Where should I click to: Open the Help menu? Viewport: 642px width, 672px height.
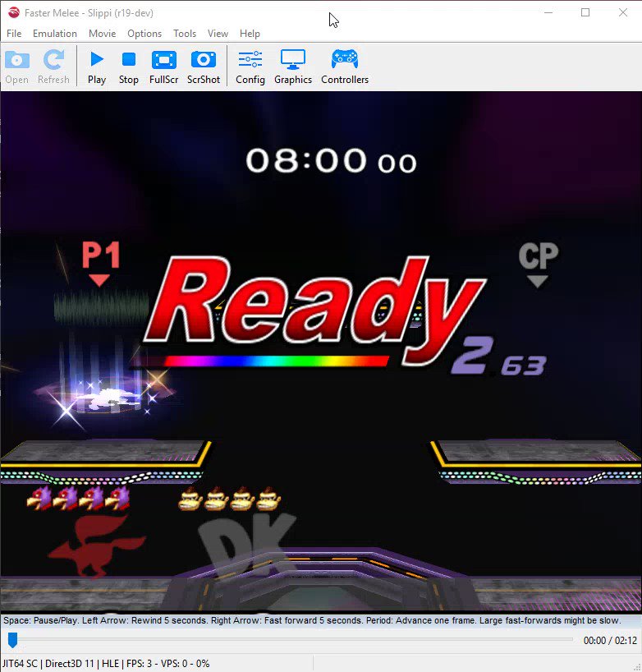click(x=250, y=34)
